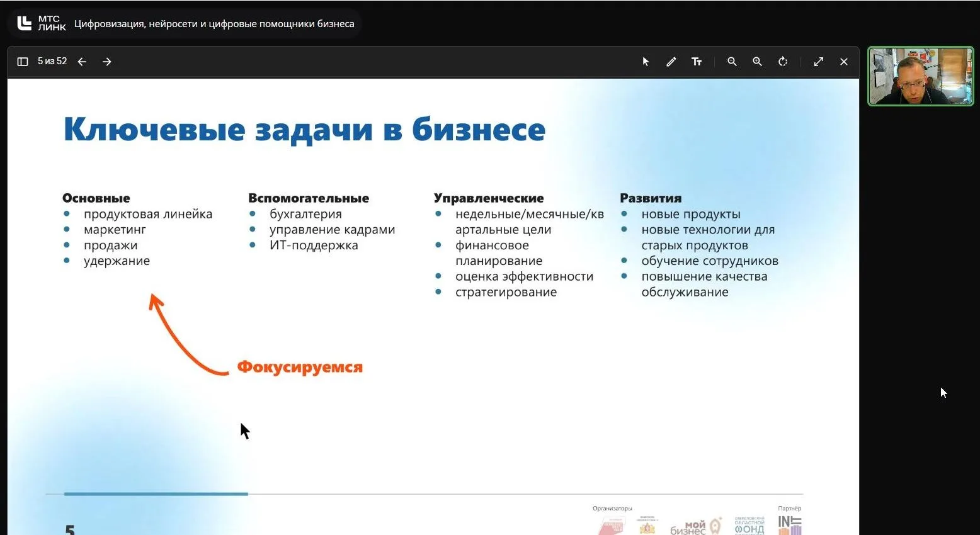Close the presentation viewer
Screen dimensions: 980x535
[x=844, y=62]
